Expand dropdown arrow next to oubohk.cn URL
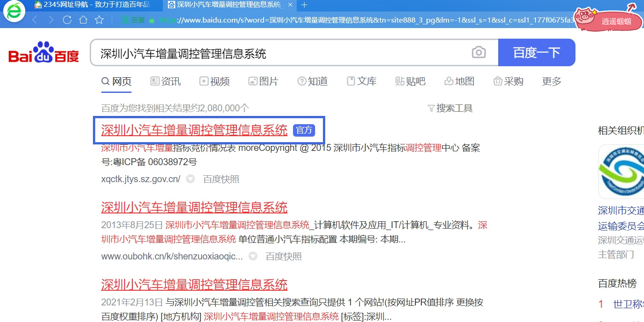 [x=253, y=256]
